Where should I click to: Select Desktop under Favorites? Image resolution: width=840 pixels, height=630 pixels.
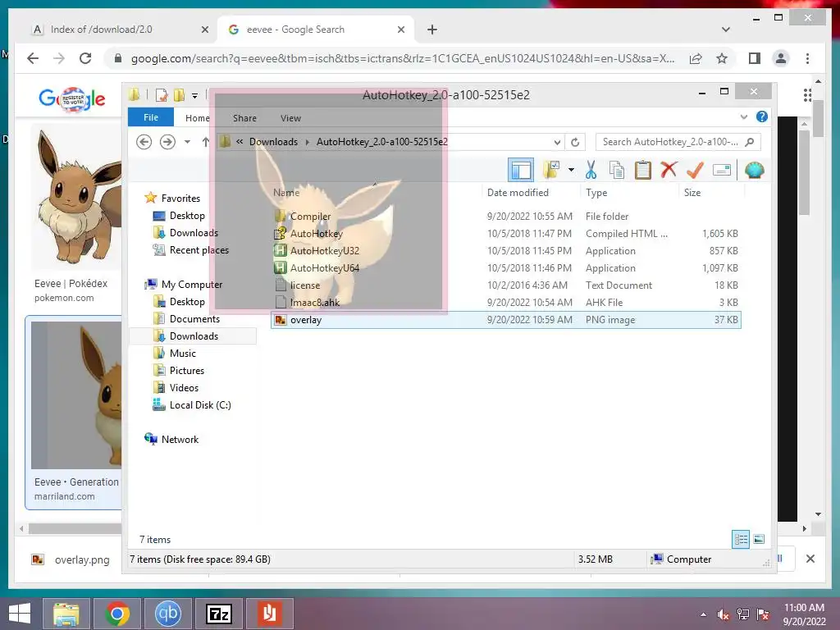tap(187, 216)
